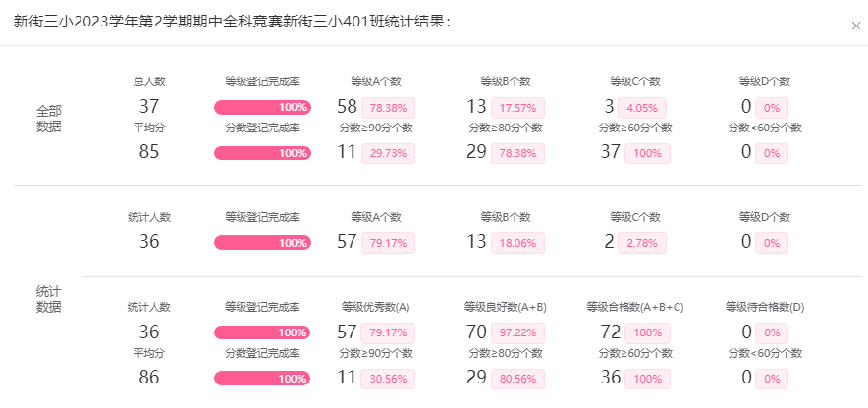Click the 等级合格数(A+B+C) count 72
This screenshot has height=408, width=868.
pos(610,331)
